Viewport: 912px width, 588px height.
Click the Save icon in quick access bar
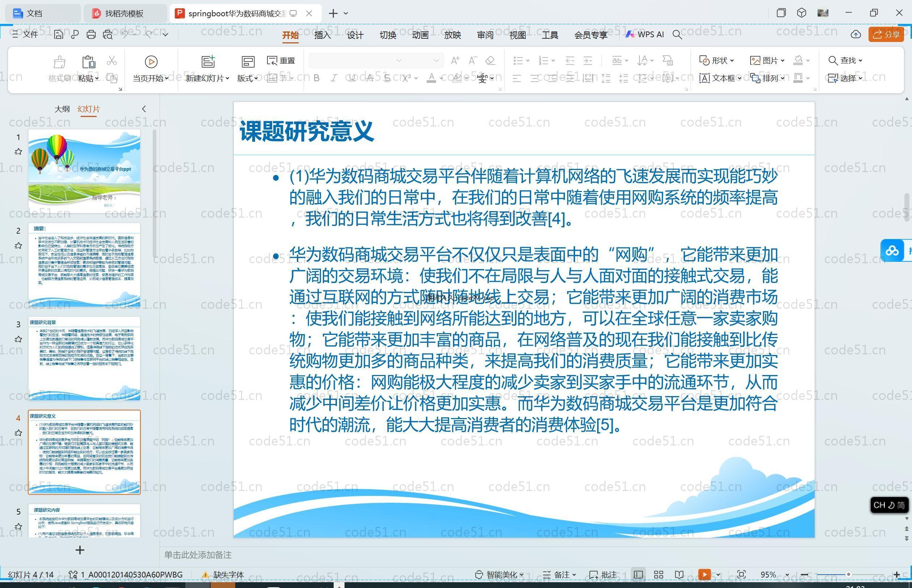(x=58, y=35)
